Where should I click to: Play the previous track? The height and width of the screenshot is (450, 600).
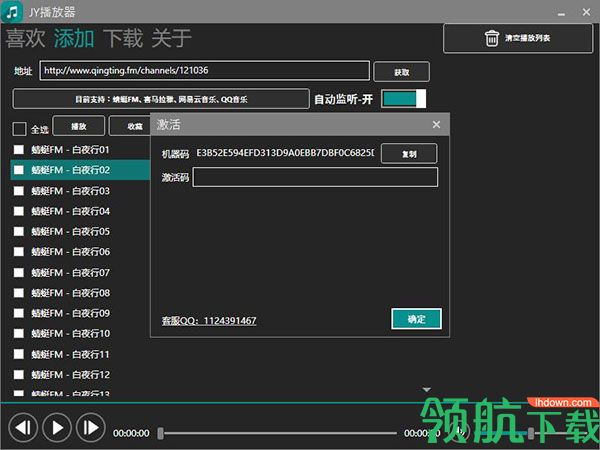pos(23,428)
